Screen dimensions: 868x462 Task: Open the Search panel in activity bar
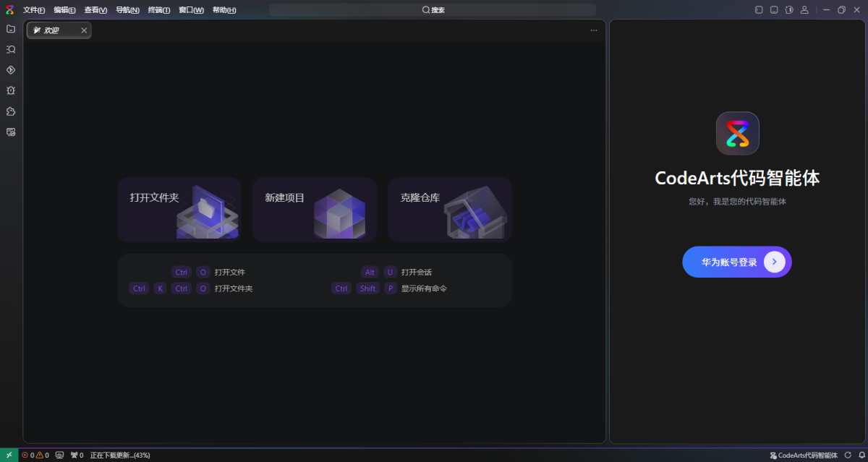[x=11, y=50]
